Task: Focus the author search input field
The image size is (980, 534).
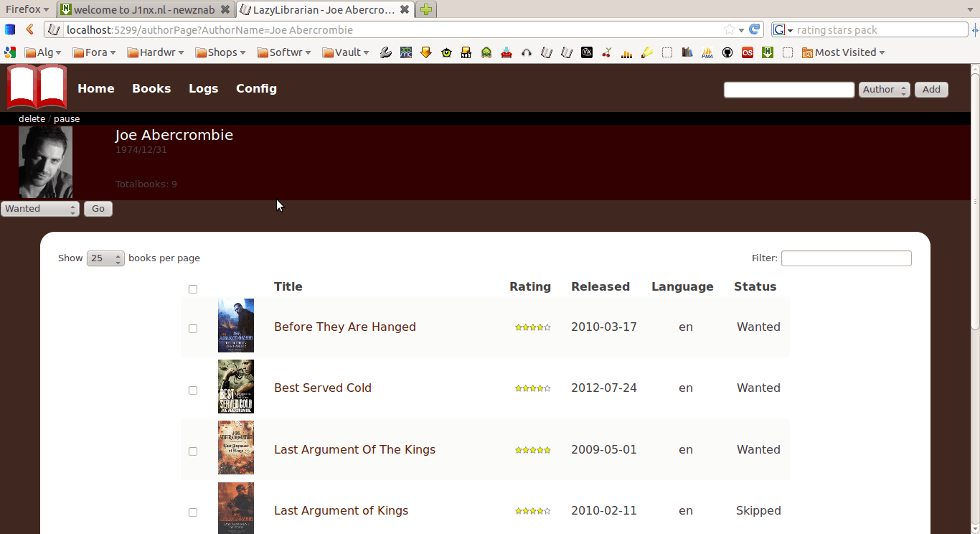Action: coord(789,90)
